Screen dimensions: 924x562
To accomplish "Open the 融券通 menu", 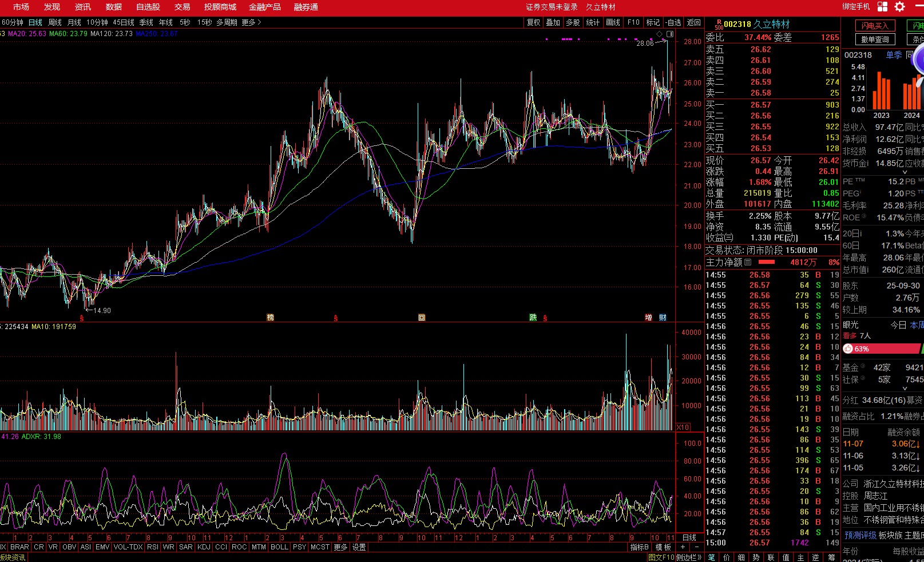I will [306, 7].
